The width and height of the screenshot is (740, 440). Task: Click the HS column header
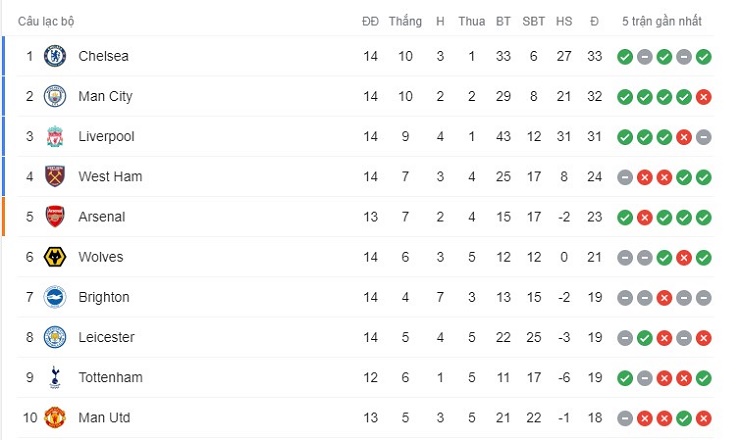(564, 21)
